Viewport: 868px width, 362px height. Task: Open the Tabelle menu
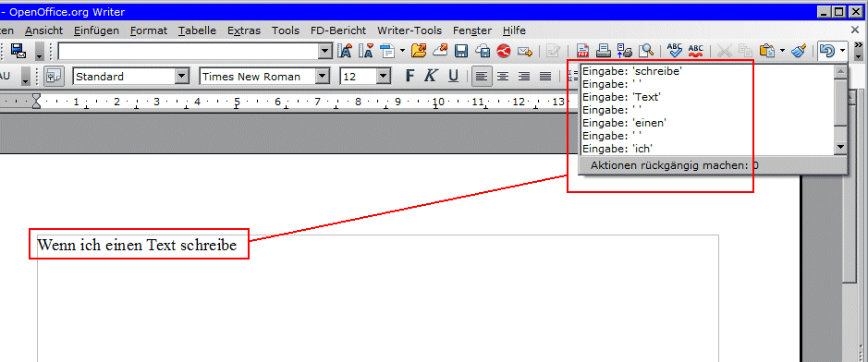(197, 30)
